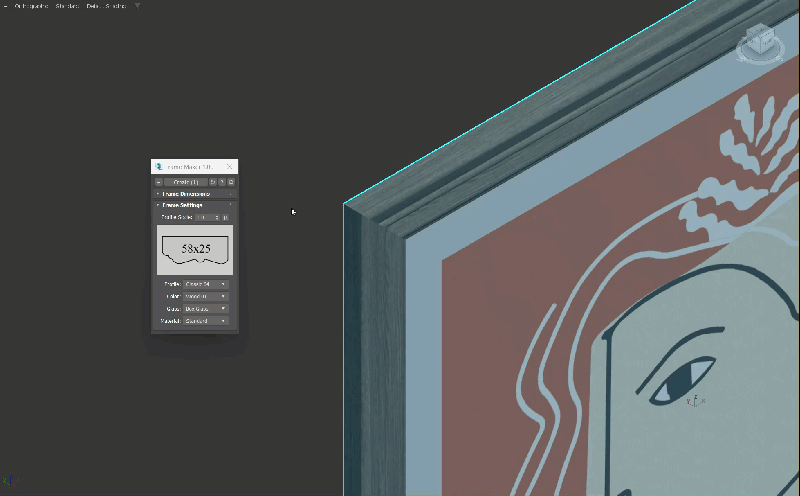The image size is (800, 496).
Task: Click the 58x25 profile preview thumbnail
Action: click(195, 250)
